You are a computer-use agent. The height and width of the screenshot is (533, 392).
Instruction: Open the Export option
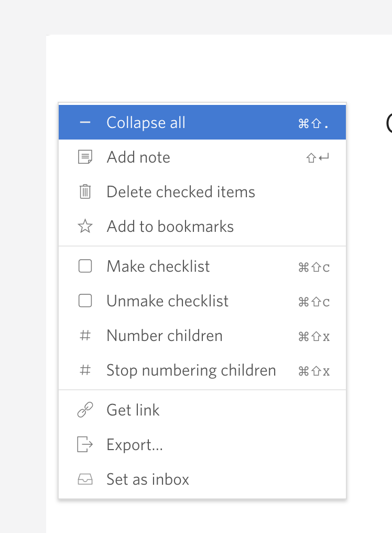click(135, 444)
